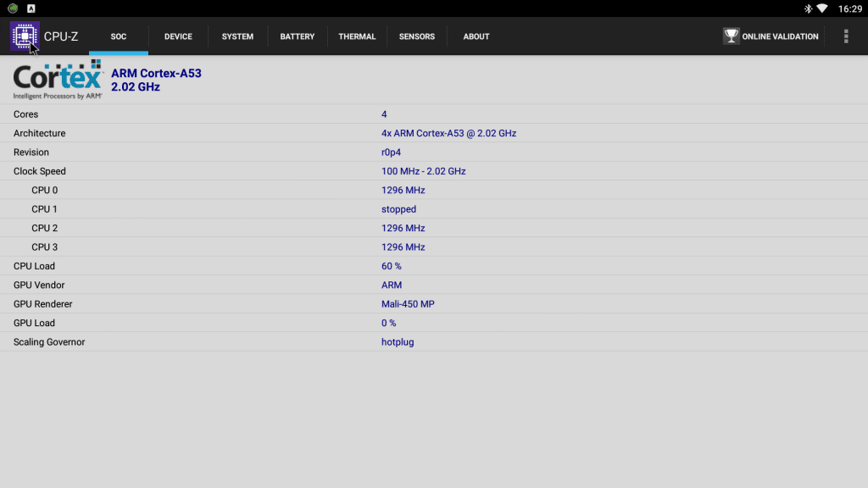Click the Online Validation trophy icon

pyautogui.click(x=731, y=36)
